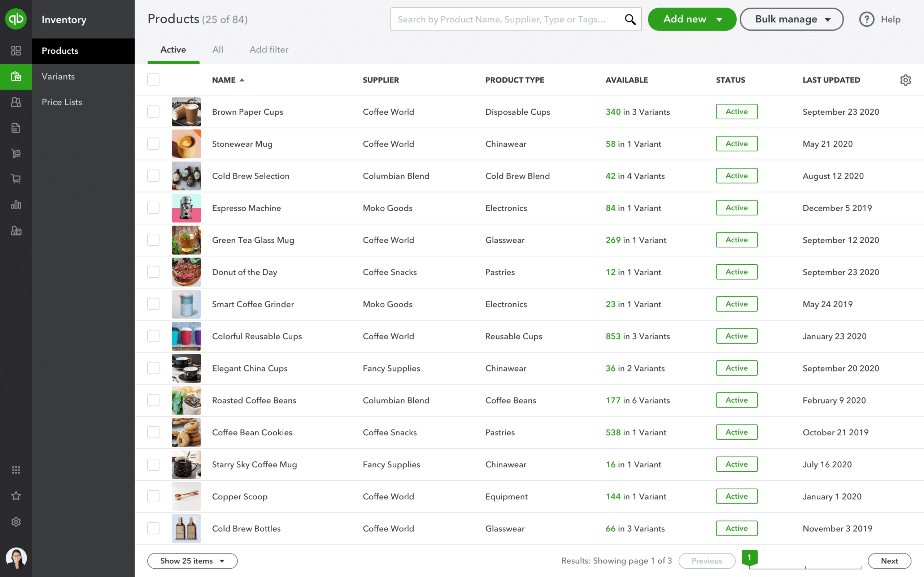Open the Variants section in the sidebar menu

(x=58, y=76)
